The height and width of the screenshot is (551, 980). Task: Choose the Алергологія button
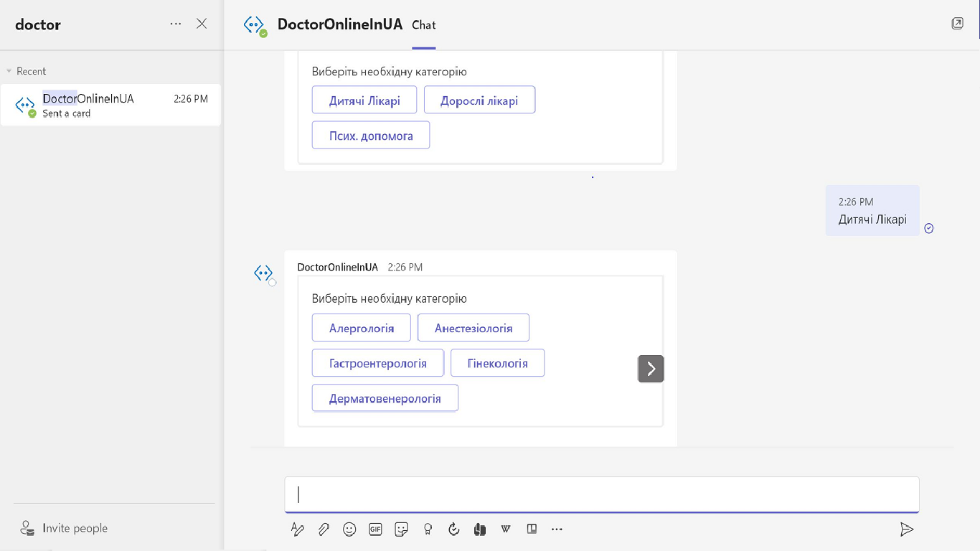362,328
